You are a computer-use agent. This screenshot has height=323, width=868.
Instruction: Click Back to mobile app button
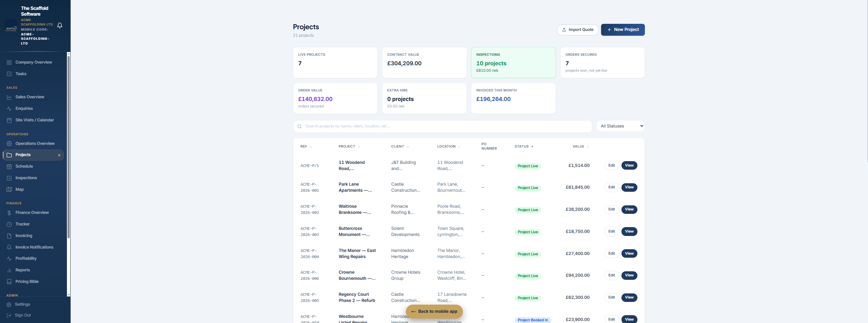(434, 311)
